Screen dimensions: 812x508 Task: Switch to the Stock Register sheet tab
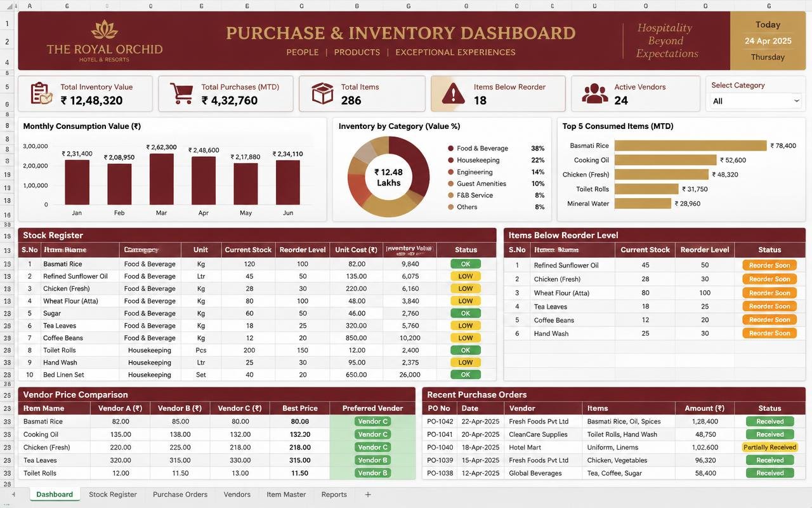[113, 494]
